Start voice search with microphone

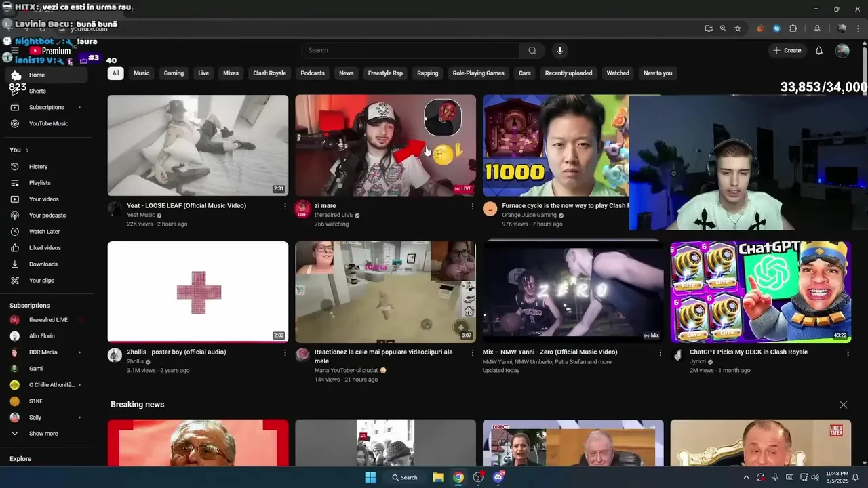point(559,50)
